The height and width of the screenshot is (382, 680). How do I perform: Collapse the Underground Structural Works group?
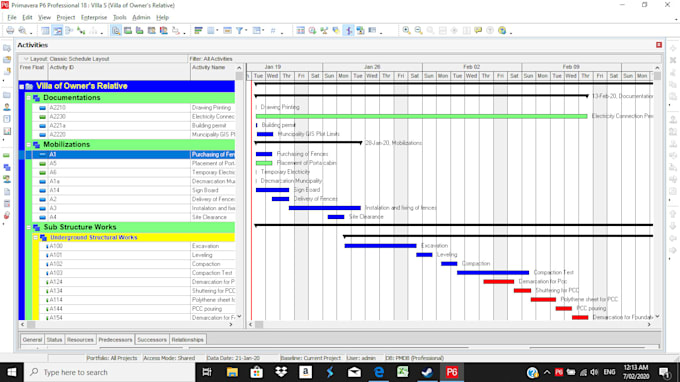click(x=36, y=238)
